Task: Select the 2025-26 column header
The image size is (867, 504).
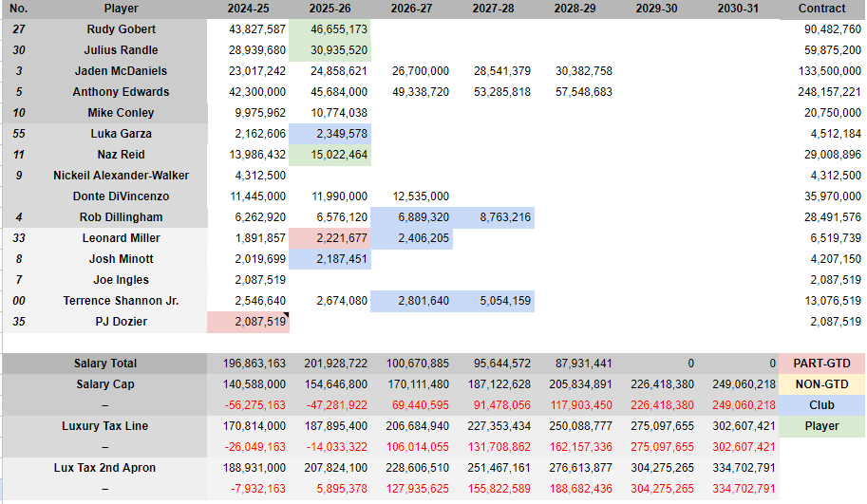Action: (330, 9)
